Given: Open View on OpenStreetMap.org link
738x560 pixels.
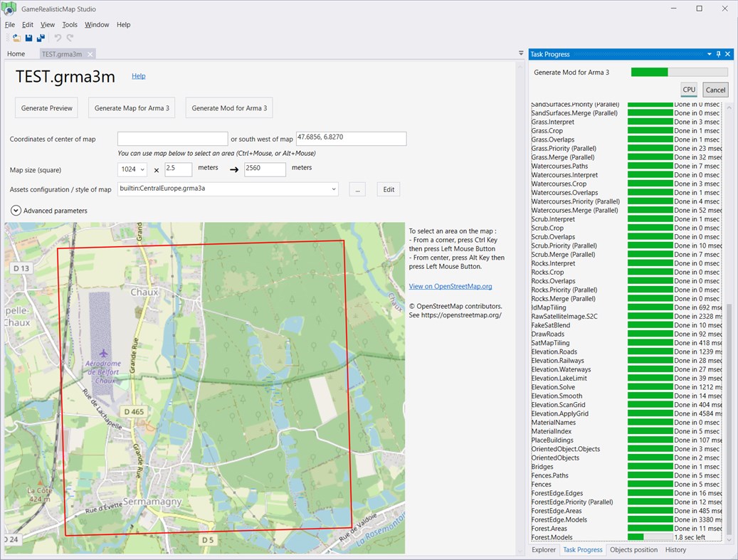Looking at the screenshot, I should point(450,287).
